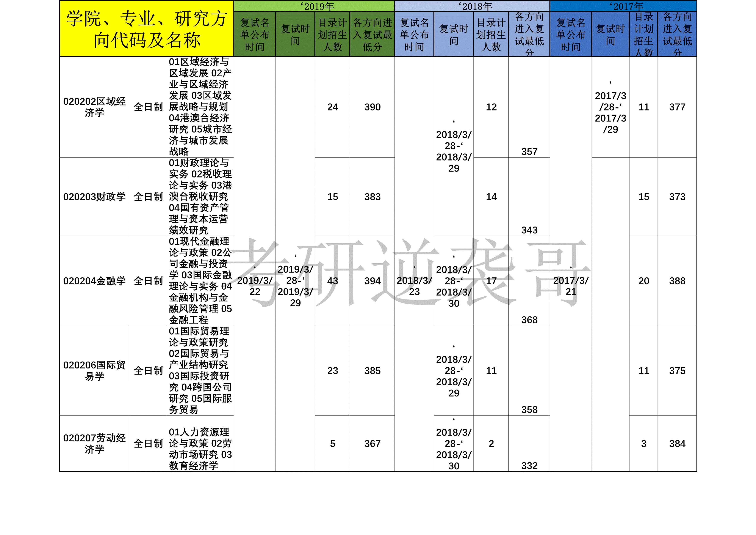Image resolution: width=756 pixels, height=535 pixels.
Task: Click '目录计划招生人数' header under 2018年
Action: [491, 34]
